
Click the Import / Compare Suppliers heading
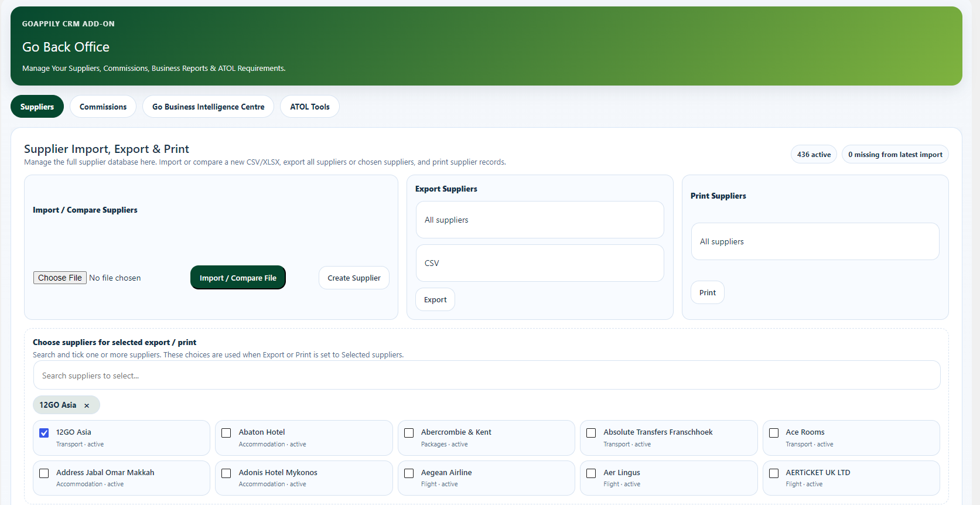[x=85, y=210]
